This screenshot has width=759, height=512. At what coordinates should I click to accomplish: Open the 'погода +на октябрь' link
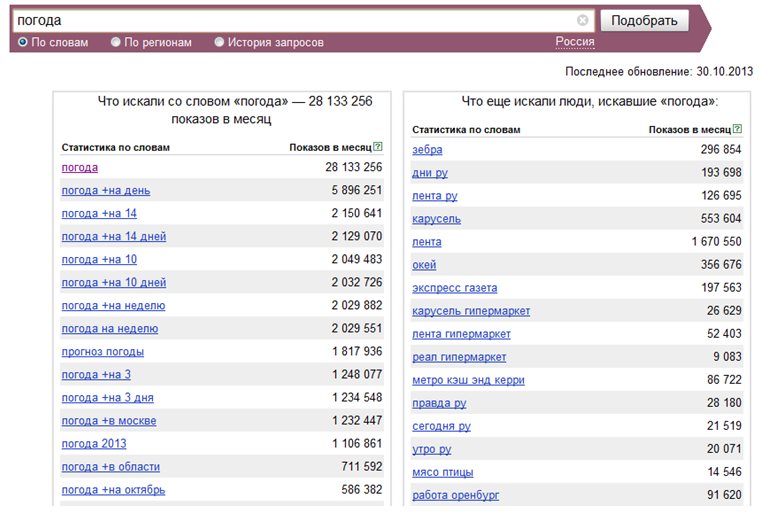pyautogui.click(x=113, y=490)
